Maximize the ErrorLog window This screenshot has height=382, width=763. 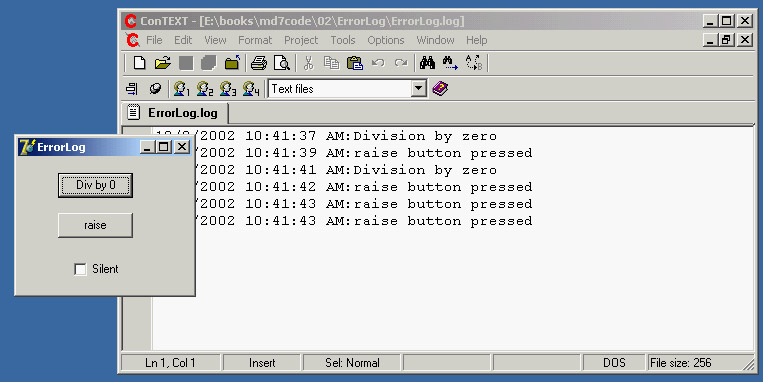tap(164, 146)
